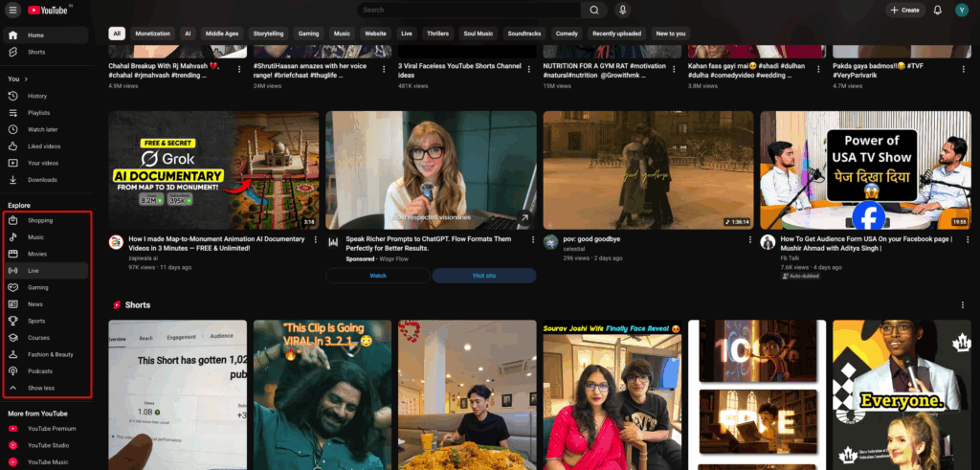
Task: Open the #ShrutiHaasan amazes short title
Action: click(311, 70)
